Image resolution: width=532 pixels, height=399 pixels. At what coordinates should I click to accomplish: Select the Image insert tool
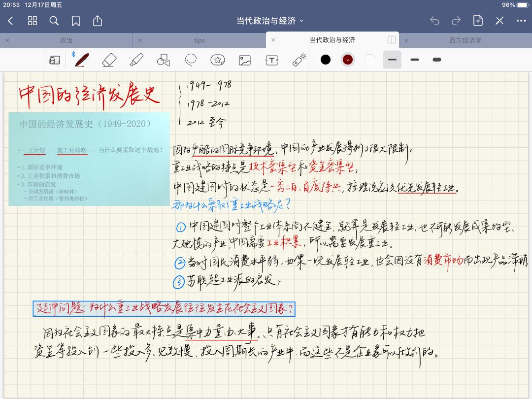click(x=245, y=60)
